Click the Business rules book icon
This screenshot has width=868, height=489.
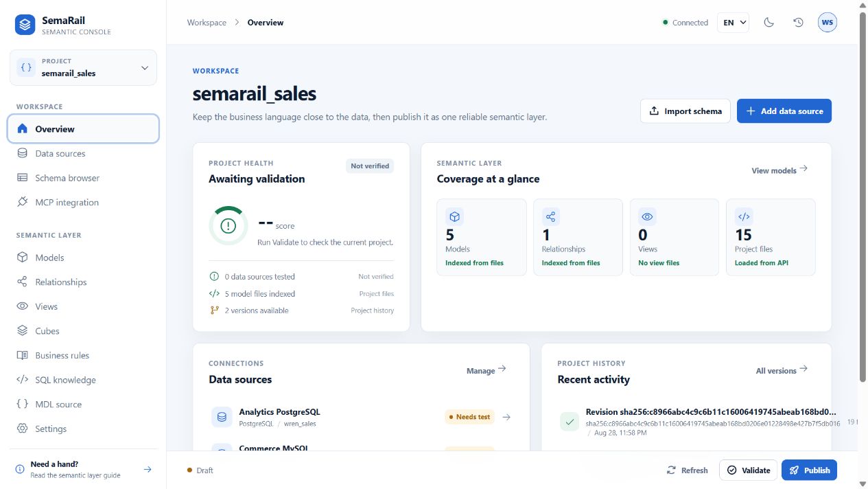23,355
